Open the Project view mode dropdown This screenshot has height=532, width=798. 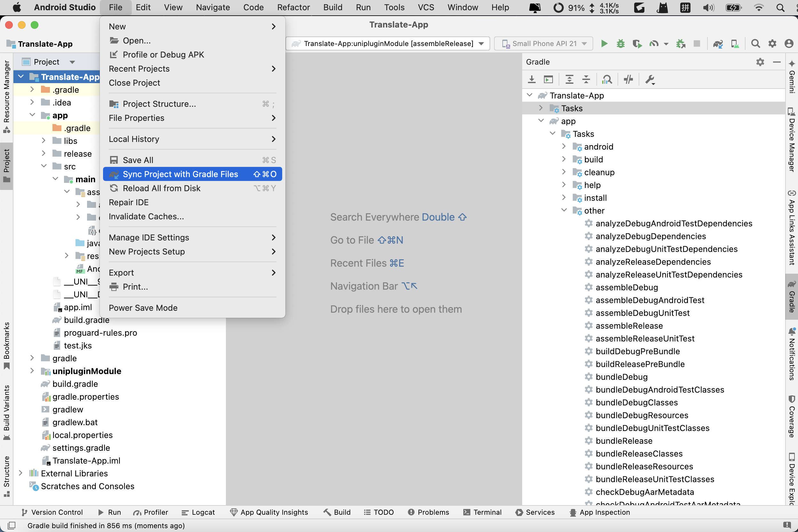pos(48,62)
